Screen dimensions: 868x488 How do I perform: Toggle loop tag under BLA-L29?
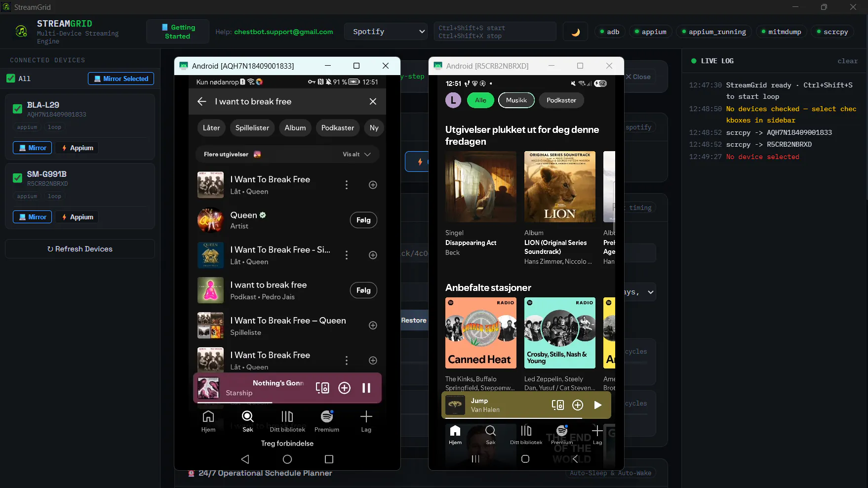(x=54, y=127)
